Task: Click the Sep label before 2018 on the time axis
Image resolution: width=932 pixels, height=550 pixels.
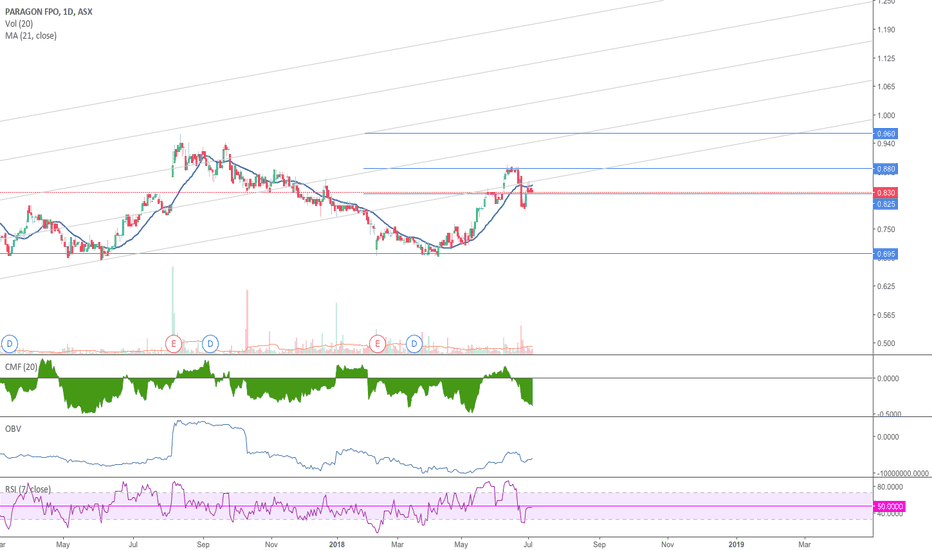Action: 203,544
